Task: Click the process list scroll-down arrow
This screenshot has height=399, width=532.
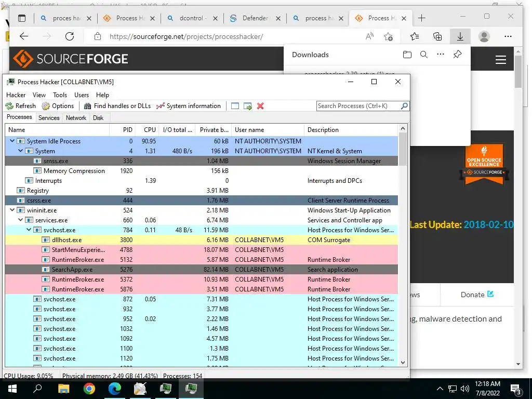Action: click(403, 362)
